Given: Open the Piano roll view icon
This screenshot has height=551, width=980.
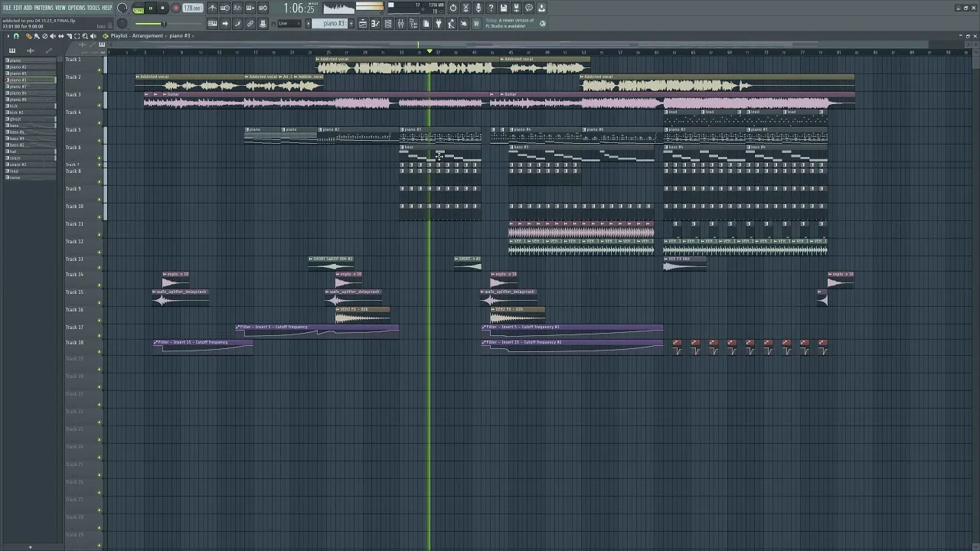Looking at the screenshot, I should [375, 24].
